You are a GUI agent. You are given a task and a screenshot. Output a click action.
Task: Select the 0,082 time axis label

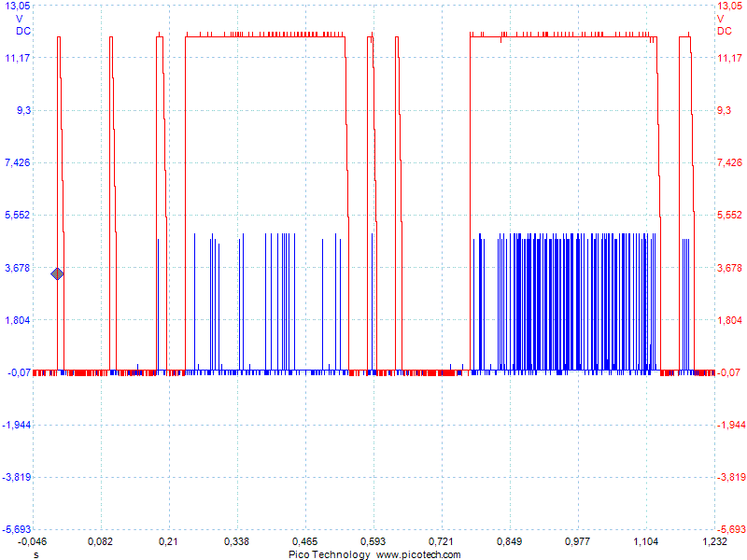click(x=100, y=541)
